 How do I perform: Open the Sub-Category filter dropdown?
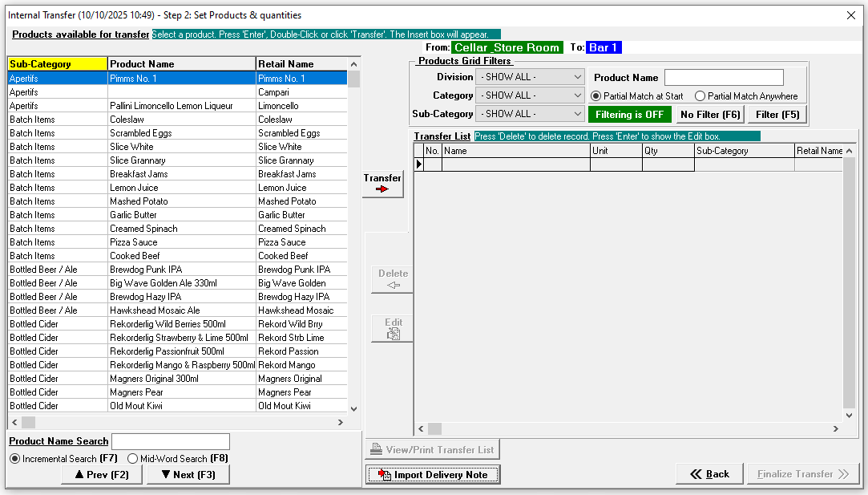tap(530, 114)
